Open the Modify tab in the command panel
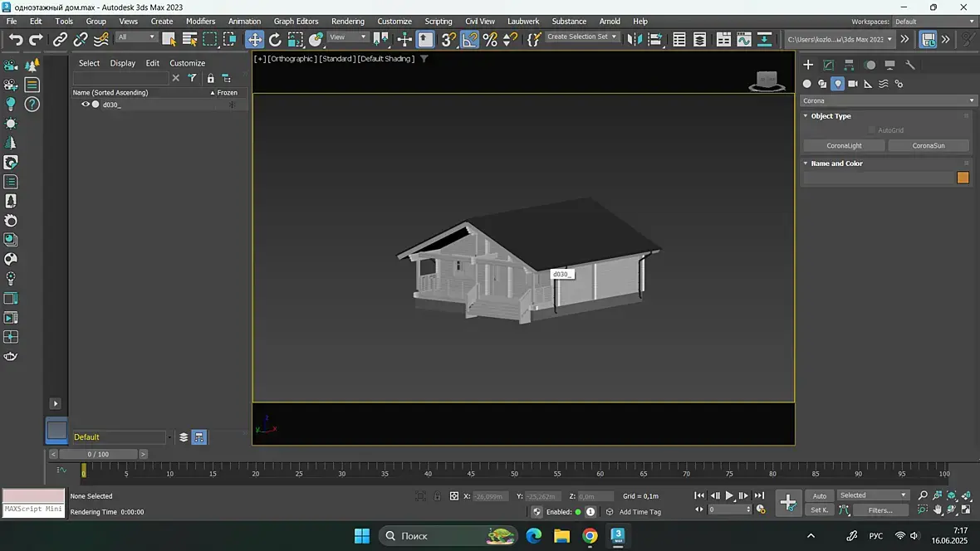The image size is (980, 551). (x=828, y=65)
